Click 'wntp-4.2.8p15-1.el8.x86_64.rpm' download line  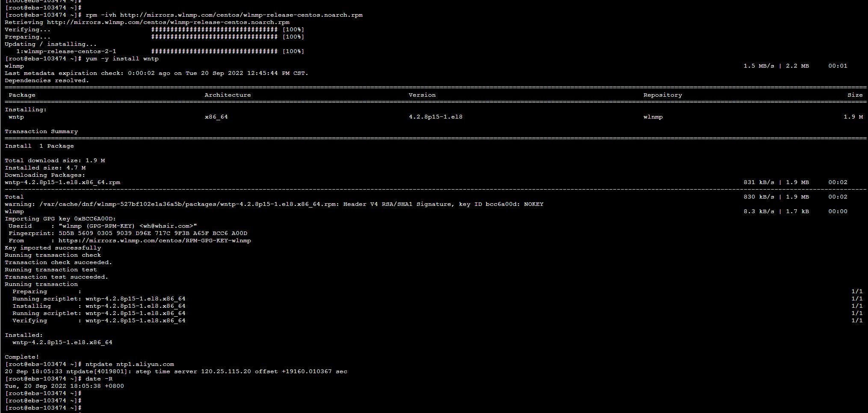point(62,182)
